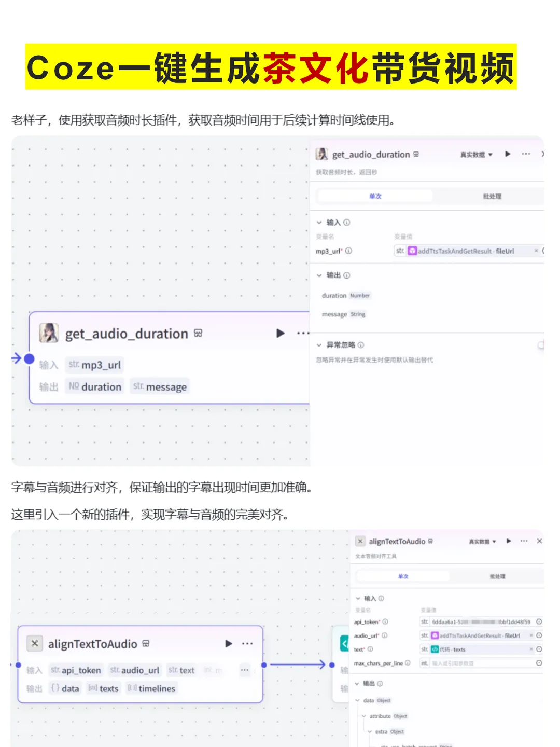The width and height of the screenshot is (560, 747).
Task: Click audio_url value field referencing fileUrl
Action: 477,635
